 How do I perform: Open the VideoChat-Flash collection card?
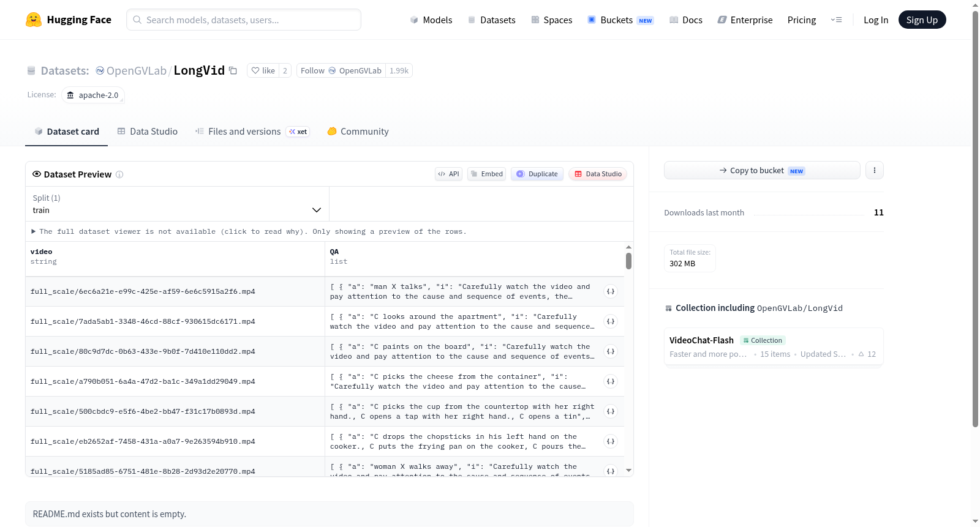(x=774, y=346)
